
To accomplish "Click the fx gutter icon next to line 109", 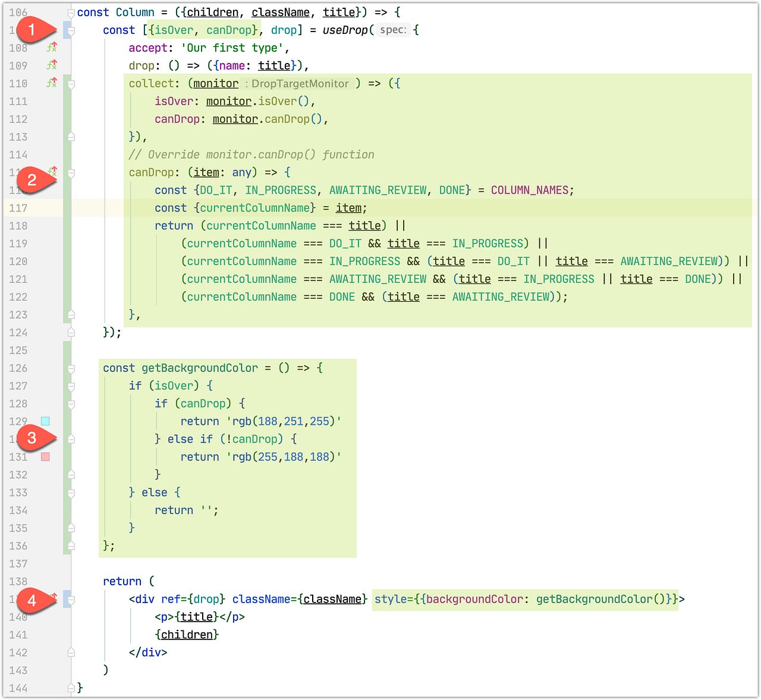I will (x=51, y=65).
